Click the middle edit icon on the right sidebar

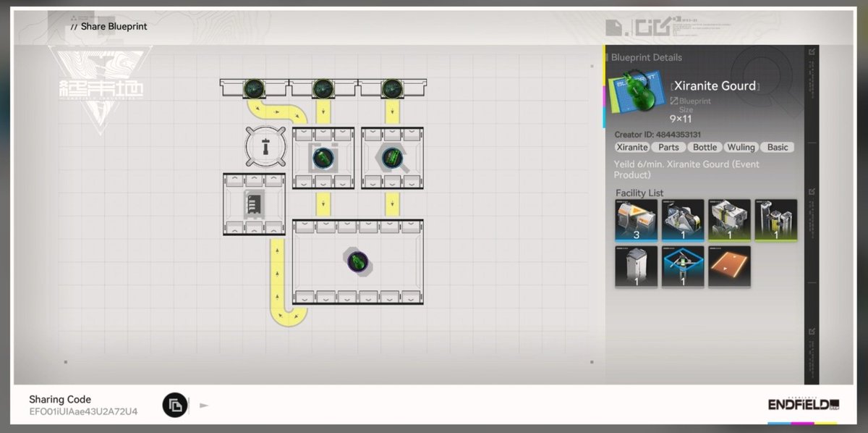pos(812,192)
